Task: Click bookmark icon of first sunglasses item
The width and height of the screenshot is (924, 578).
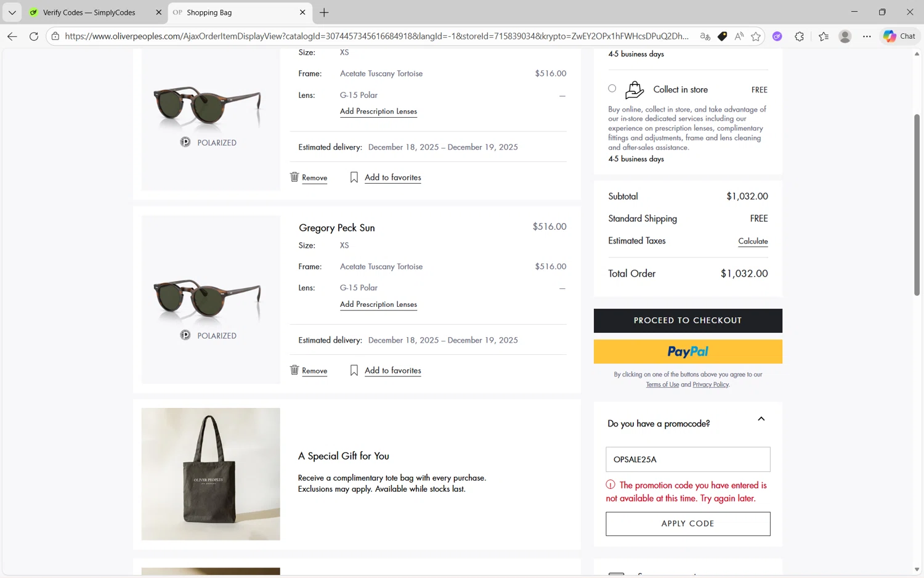Action: [x=354, y=177]
